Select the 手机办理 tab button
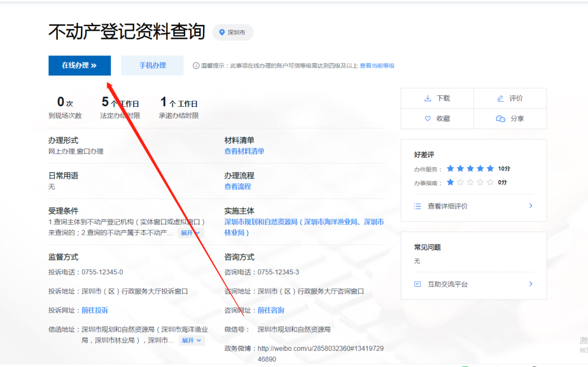This screenshot has width=588, height=367. click(x=152, y=65)
